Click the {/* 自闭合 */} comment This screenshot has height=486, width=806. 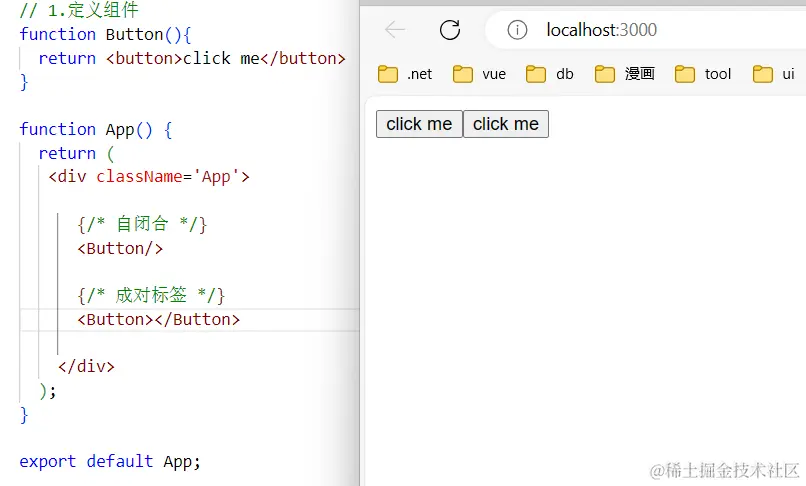click(x=142, y=224)
